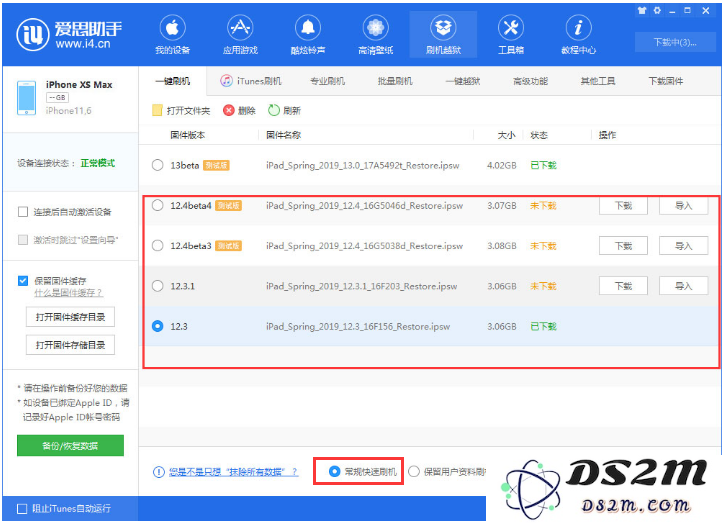Switch to the 一键刷机 tab
724x523 pixels.
[173, 81]
